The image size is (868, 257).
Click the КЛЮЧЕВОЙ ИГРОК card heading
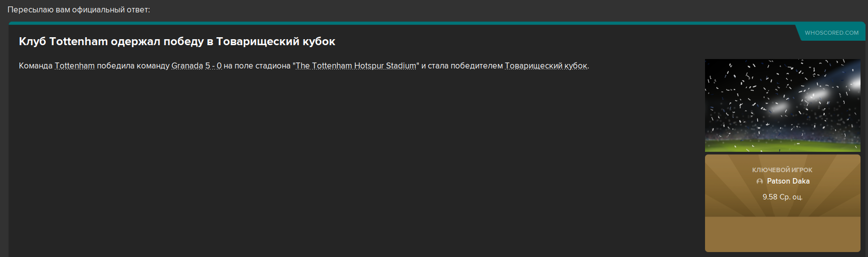click(783, 170)
